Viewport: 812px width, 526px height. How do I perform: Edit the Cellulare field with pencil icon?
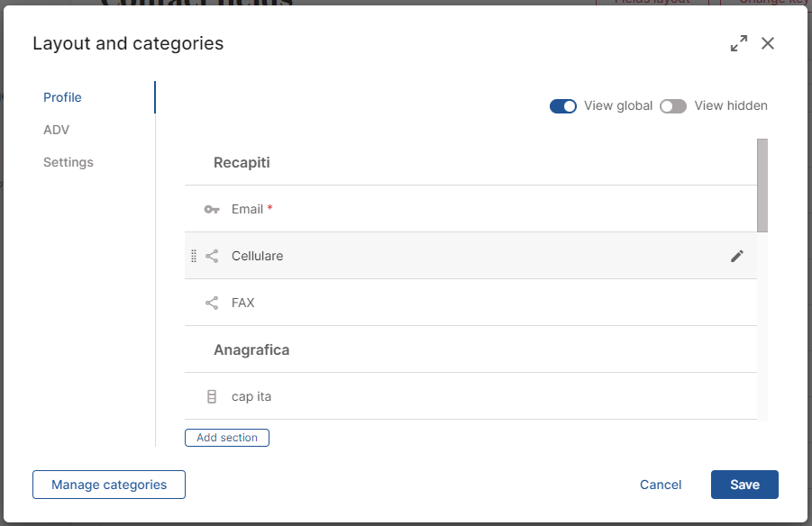point(737,256)
